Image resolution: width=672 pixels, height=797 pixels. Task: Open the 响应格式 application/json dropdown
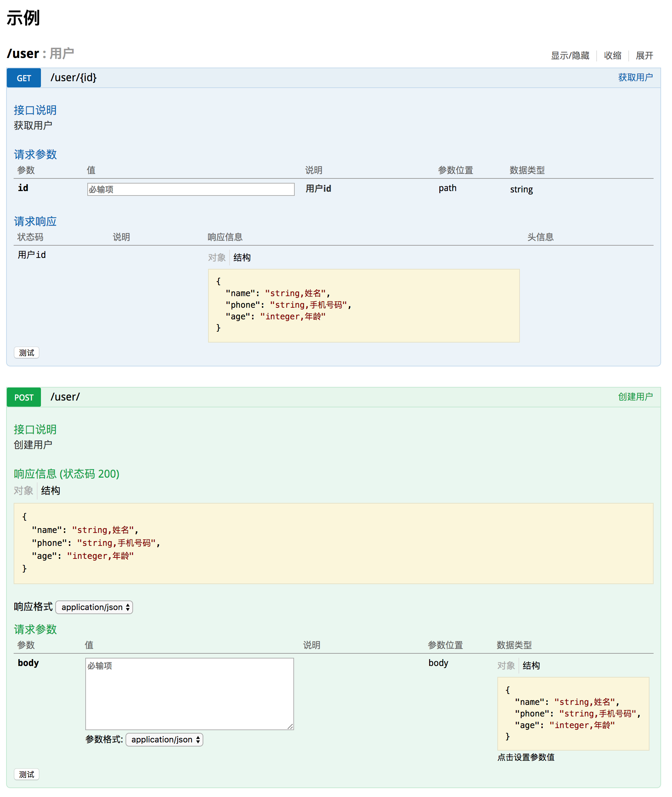pyautogui.click(x=94, y=607)
